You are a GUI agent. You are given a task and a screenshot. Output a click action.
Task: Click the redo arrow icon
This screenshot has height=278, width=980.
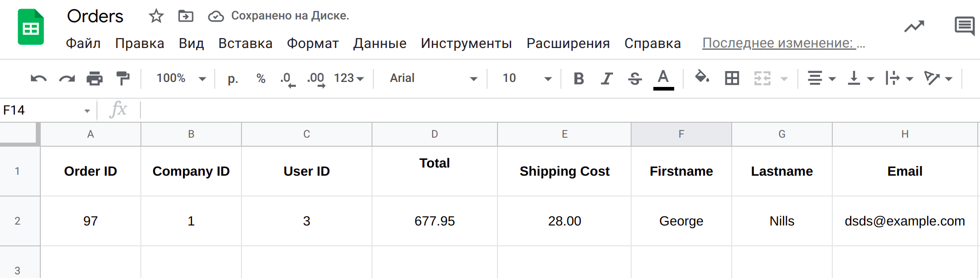(x=67, y=78)
